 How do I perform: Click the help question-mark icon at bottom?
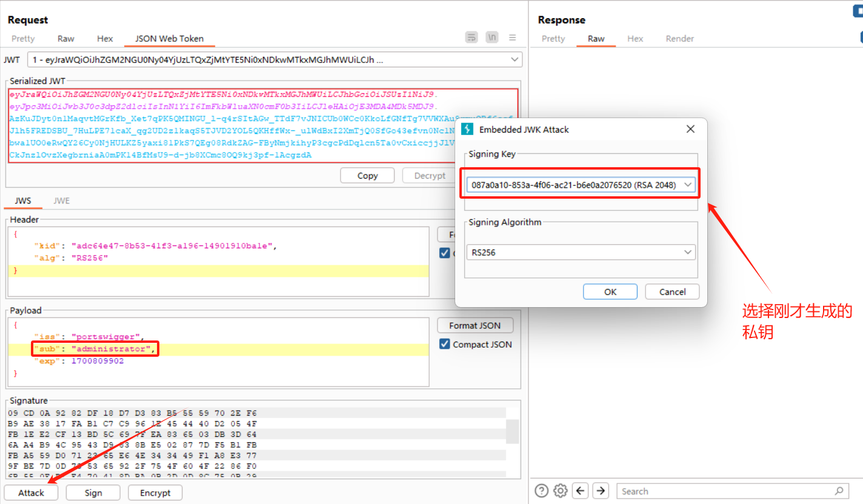[x=542, y=491]
